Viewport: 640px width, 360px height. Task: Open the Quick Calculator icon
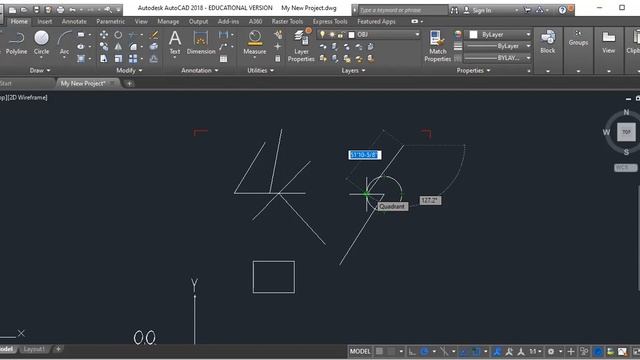[x=278, y=59]
